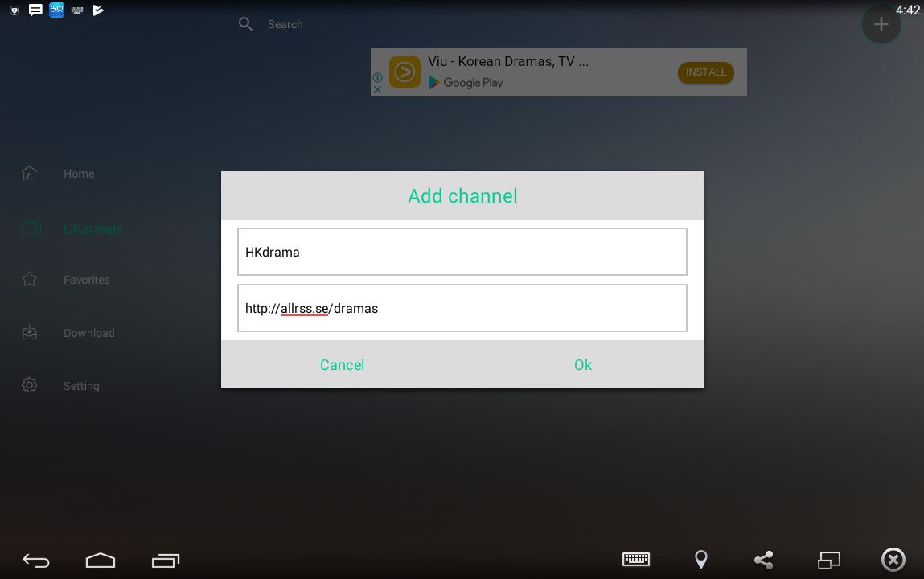Tap the plus button to add a channel

[881, 24]
